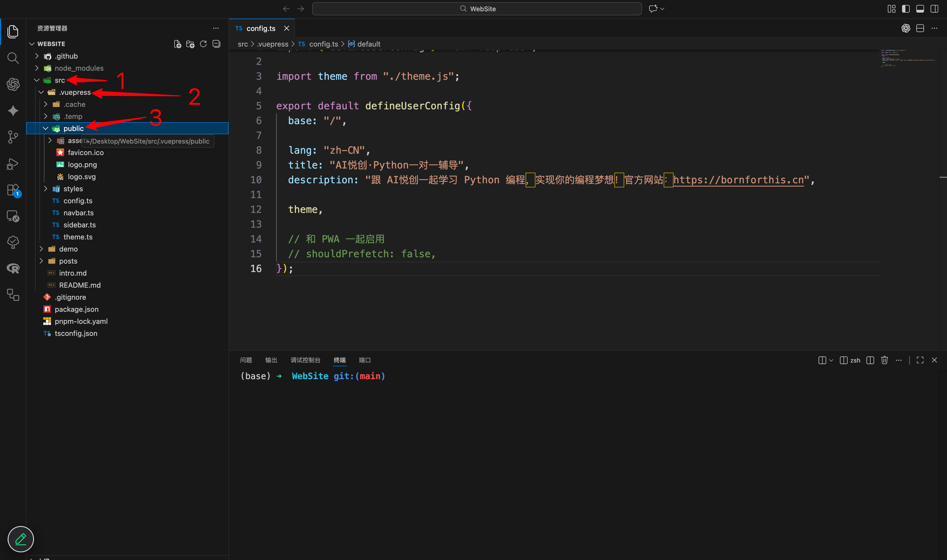This screenshot has width=947, height=560.
Task: Open the Explorer view in activity bar
Action: (x=13, y=31)
